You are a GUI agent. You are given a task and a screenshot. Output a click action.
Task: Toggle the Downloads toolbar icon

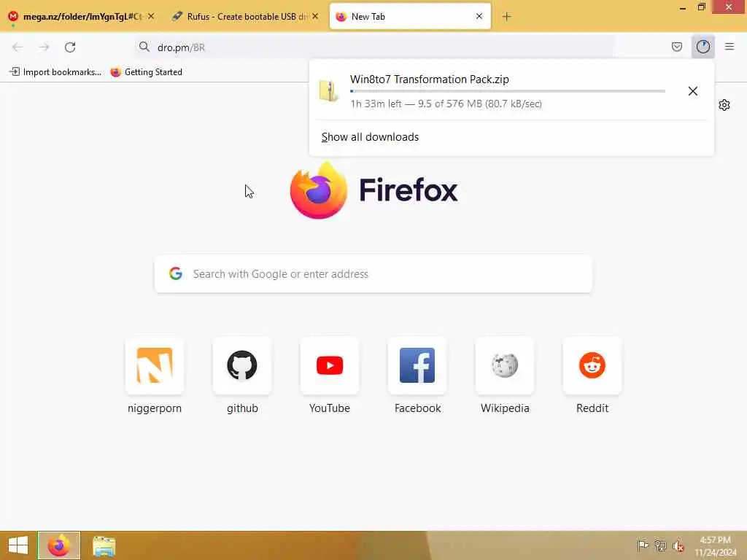click(703, 47)
